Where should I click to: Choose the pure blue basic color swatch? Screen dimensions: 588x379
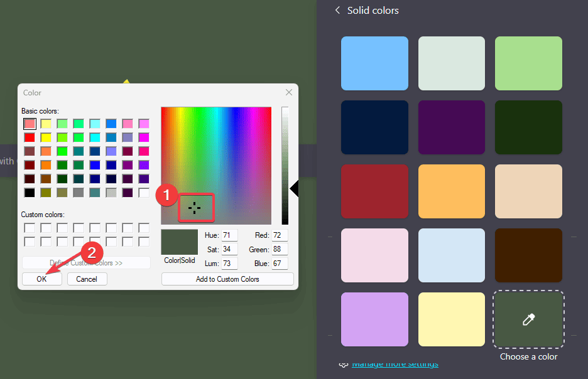[95, 165]
